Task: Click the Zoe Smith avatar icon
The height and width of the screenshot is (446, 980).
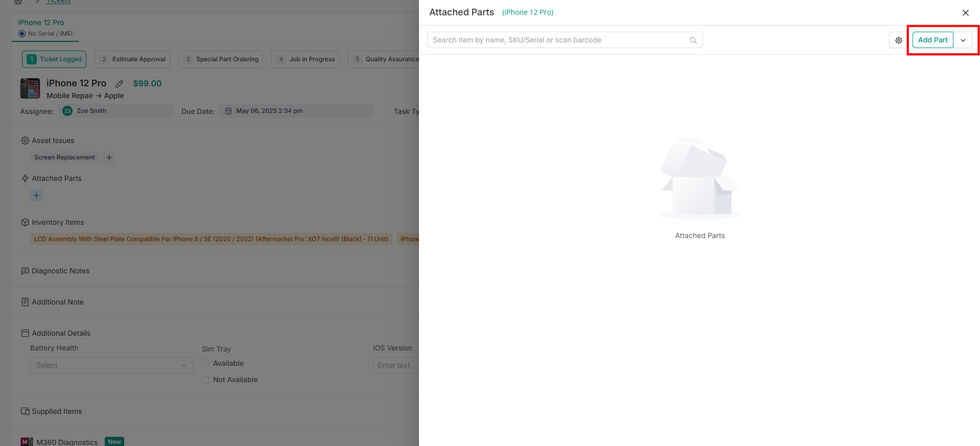Action: point(67,111)
